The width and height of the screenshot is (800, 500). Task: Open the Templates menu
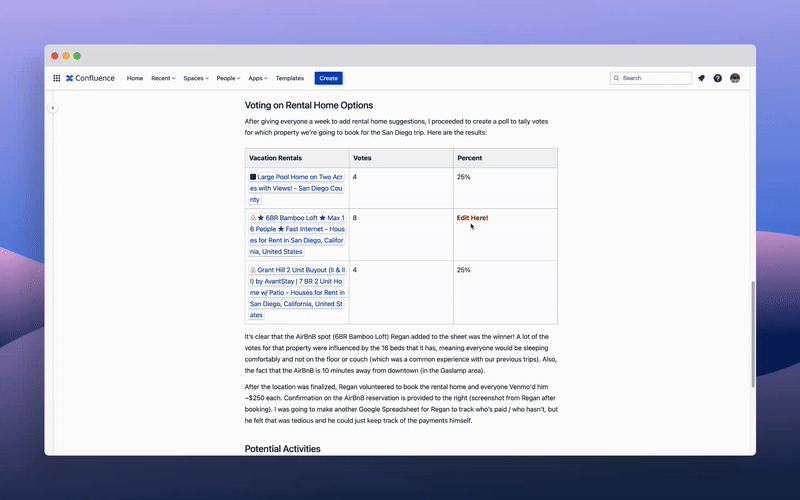(290, 78)
